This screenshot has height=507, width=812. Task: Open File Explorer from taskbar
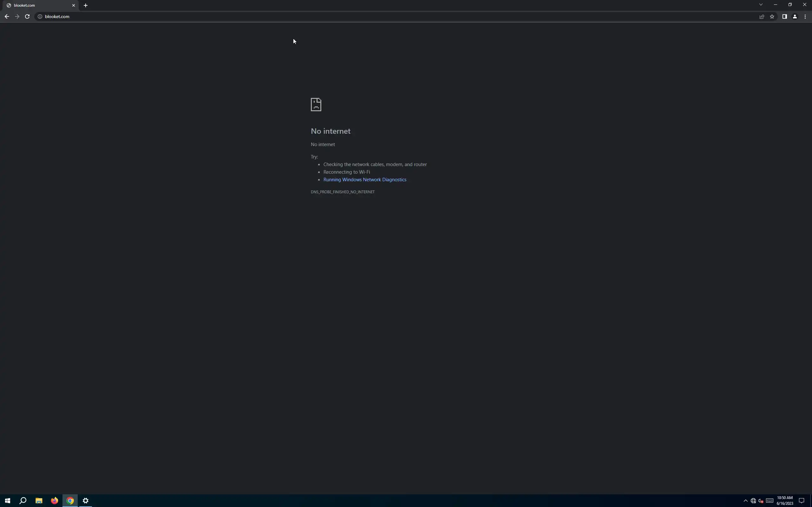(39, 501)
